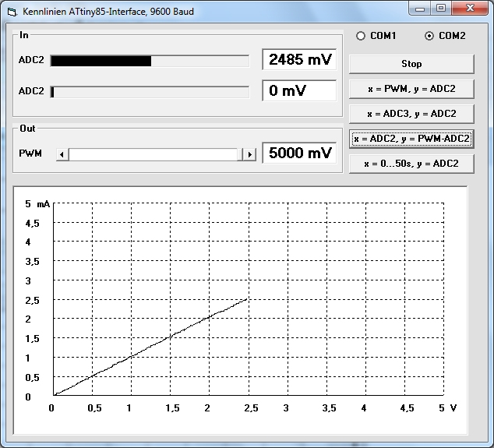Start the x = 0...50s, y = ADC2 recording

pos(411,164)
